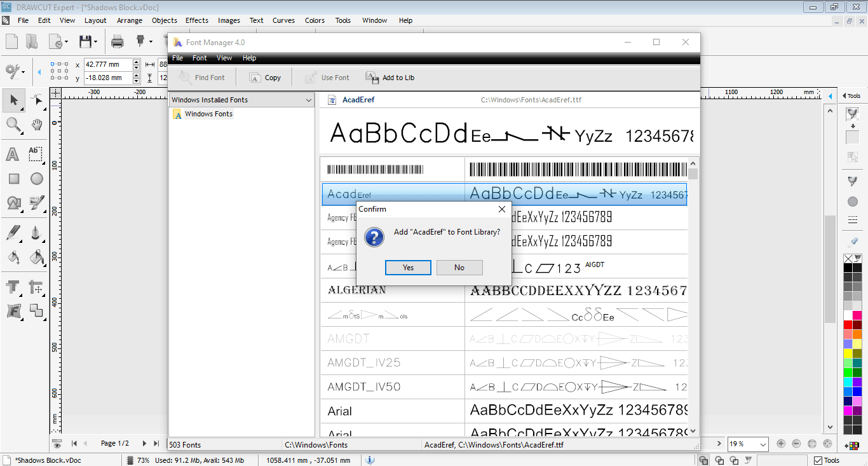Open the 19 % zoom dropdown
The image size is (868, 466).
click(x=762, y=444)
